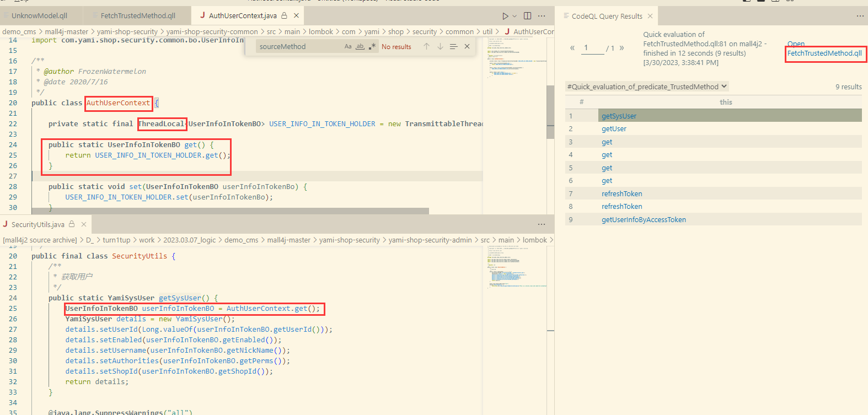Click the results page number field

[x=592, y=48]
